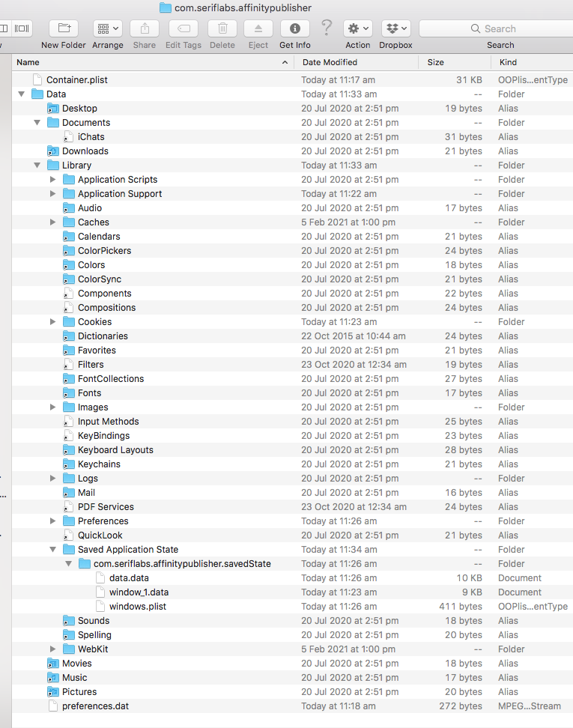Select the ColorPickers row
Image resolution: width=573 pixels, height=728 pixels.
pyautogui.click(x=293, y=251)
